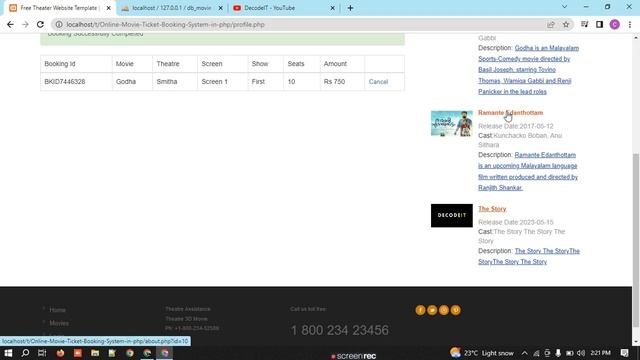The width and height of the screenshot is (640, 360).
Task: Open the taskbar search icon
Action: click(25, 353)
